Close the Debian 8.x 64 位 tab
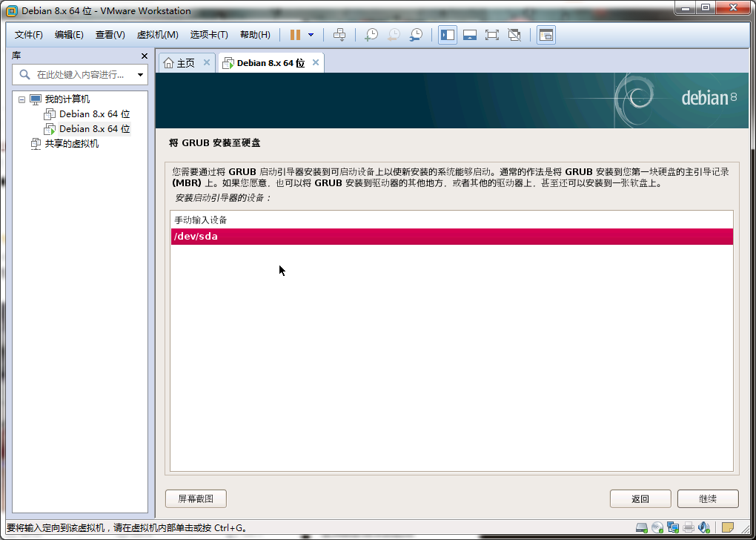The width and height of the screenshot is (756, 540). (316, 62)
